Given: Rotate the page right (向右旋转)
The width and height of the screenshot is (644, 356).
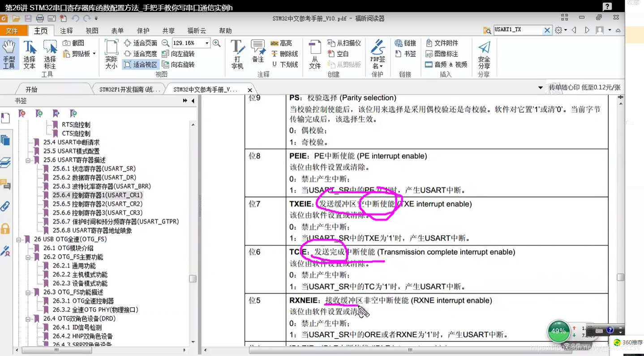Looking at the screenshot, I should click(178, 64).
